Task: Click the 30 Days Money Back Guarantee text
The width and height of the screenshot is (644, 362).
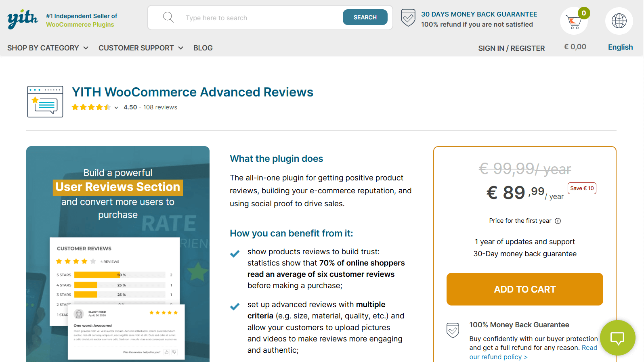Action: pyautogui.click(x=479, y=14)
